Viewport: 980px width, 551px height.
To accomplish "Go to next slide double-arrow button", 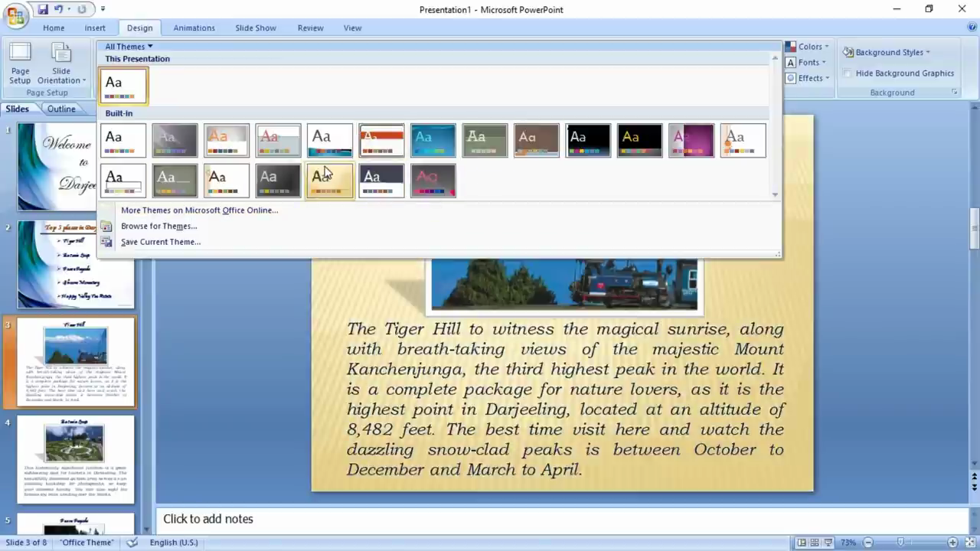I will [x=974, y=487].
